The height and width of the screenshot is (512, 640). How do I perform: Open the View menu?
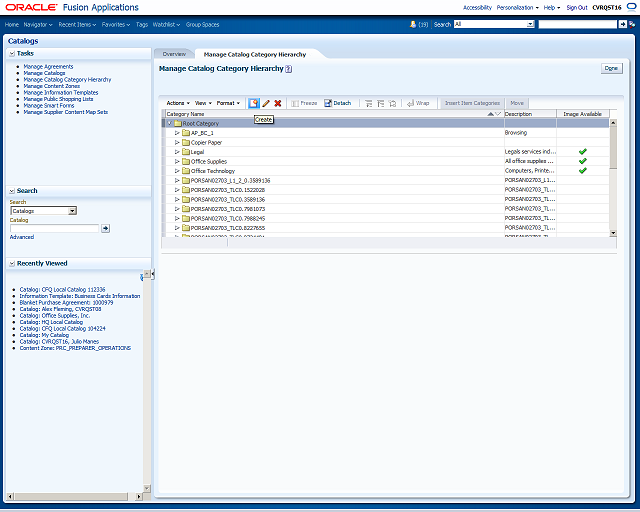203,103
